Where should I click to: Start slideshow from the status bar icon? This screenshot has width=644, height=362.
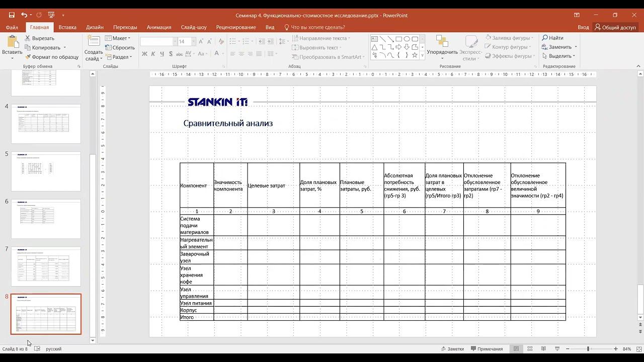557,349
